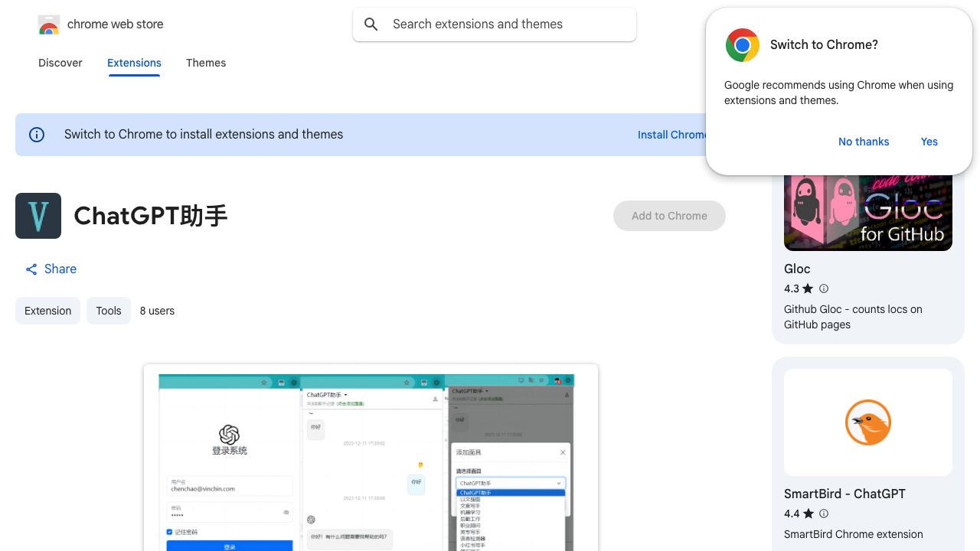
Task: Click the Add to Chrome button
Action: pyautogui.click(x=669, y=216)
